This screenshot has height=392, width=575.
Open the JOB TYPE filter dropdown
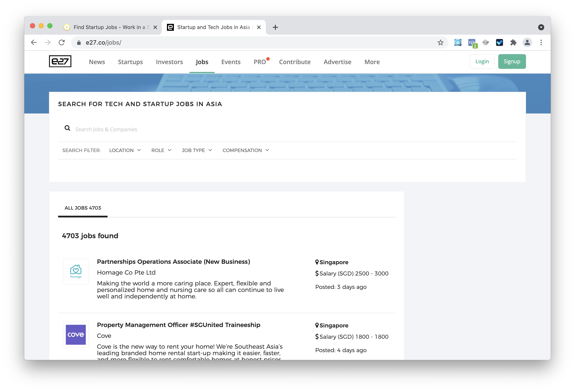pos(197,150)
